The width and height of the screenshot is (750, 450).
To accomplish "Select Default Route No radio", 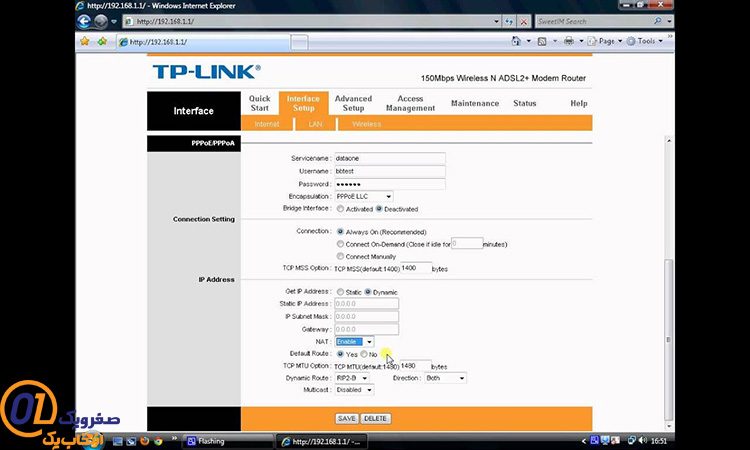I will 364,354.
